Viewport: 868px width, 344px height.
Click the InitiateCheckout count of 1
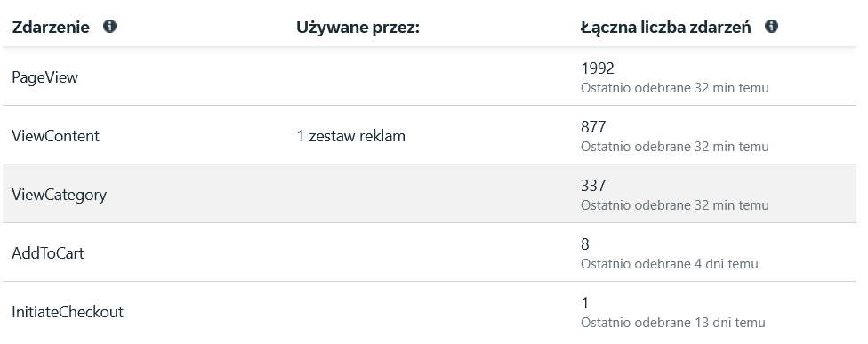coord(585,302)
